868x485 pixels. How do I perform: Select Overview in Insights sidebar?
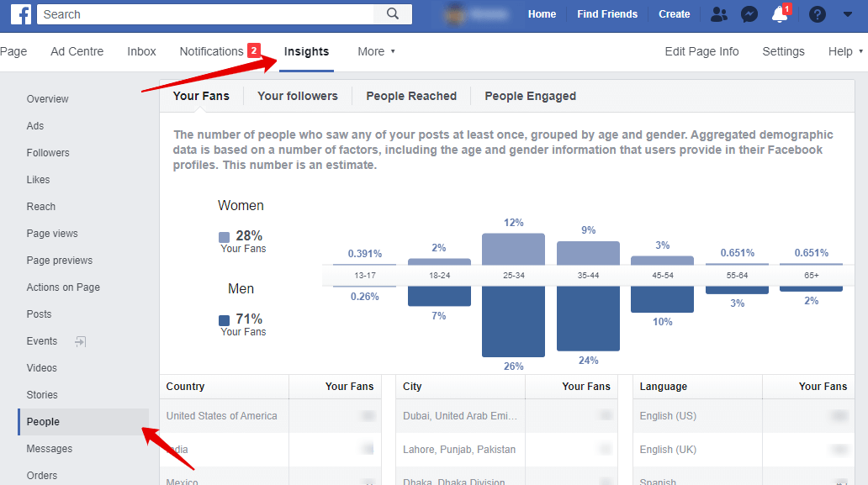click(x=48, y=99)
